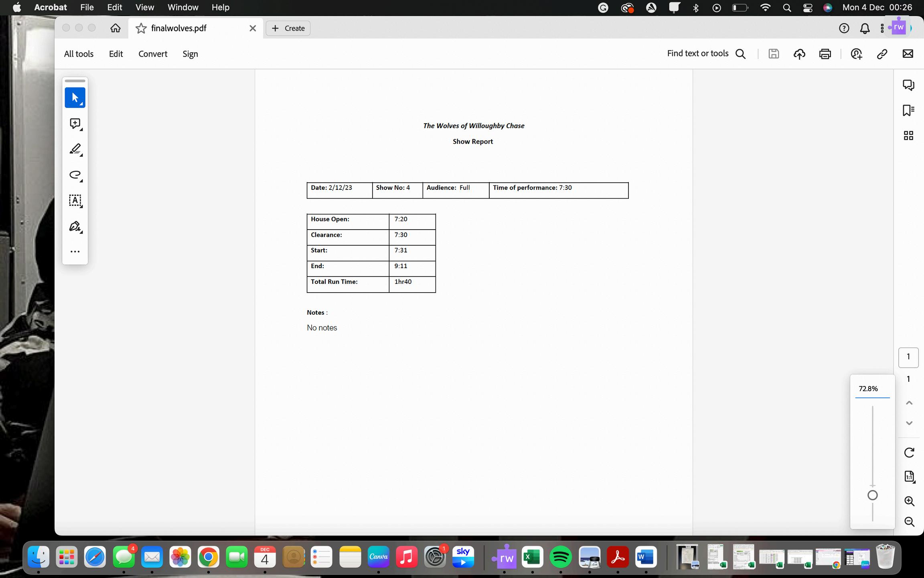Rotate the page view clockwise

(x=909, y=452)
